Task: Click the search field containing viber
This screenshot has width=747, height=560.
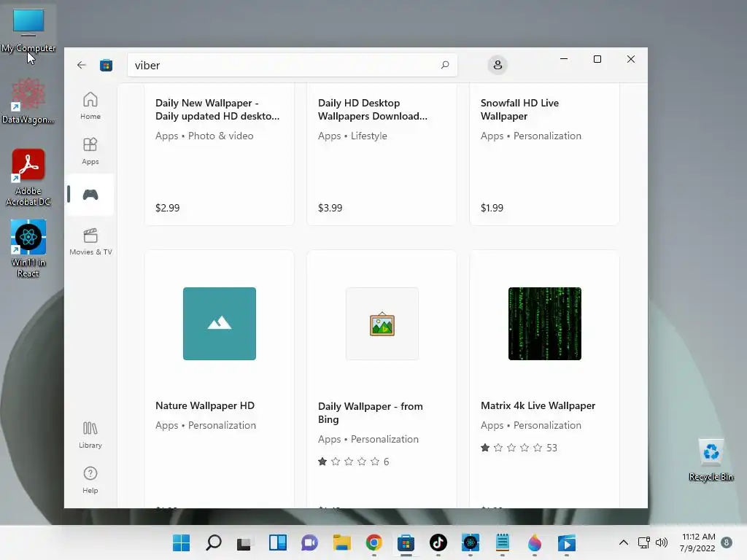Action: [292, 65]
